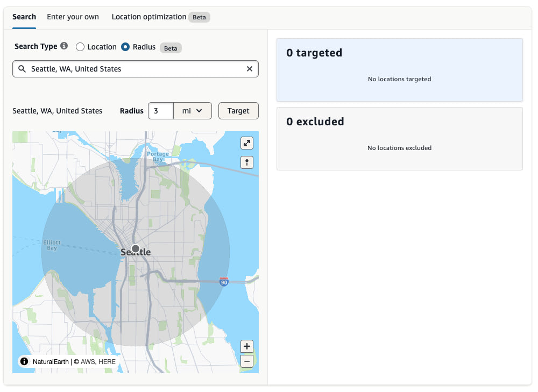
Task: Click the drop pin map icon
Action: pos(247,162)
